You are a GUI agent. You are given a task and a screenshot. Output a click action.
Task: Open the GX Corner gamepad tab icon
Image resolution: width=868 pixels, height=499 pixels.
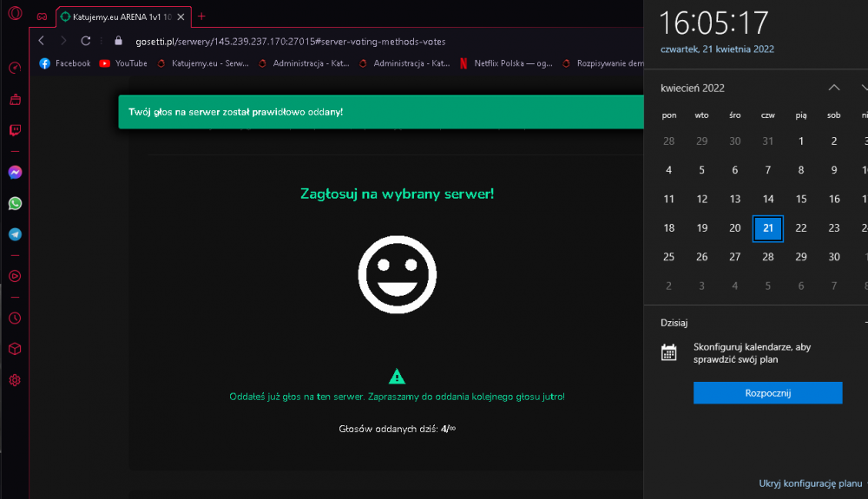pos(42,16)
